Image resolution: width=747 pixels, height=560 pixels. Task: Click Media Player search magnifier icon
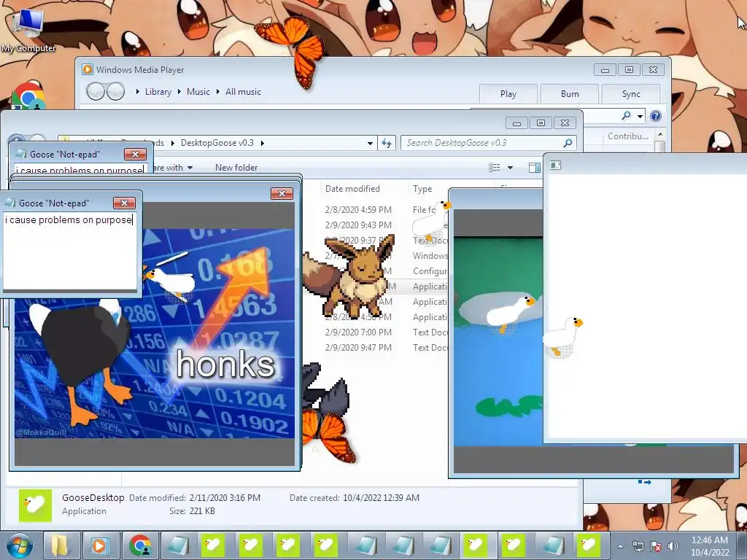(x=627, y=116)
